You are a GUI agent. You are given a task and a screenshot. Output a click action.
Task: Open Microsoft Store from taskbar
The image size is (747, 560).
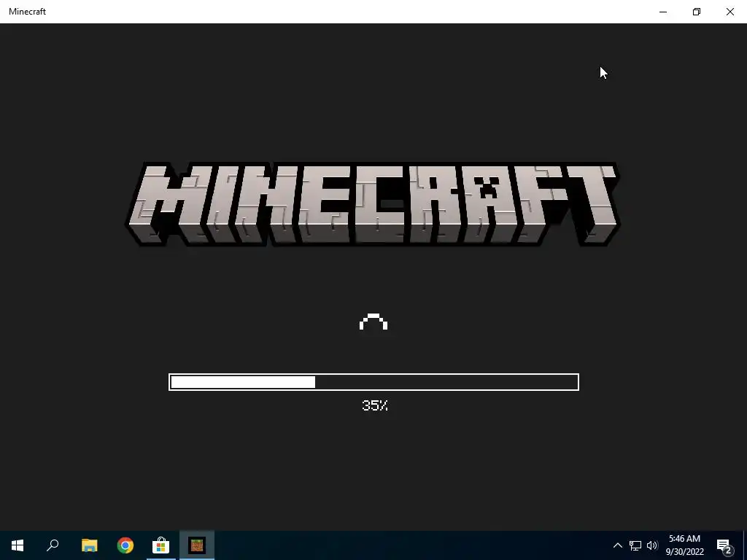coord(161,545)
